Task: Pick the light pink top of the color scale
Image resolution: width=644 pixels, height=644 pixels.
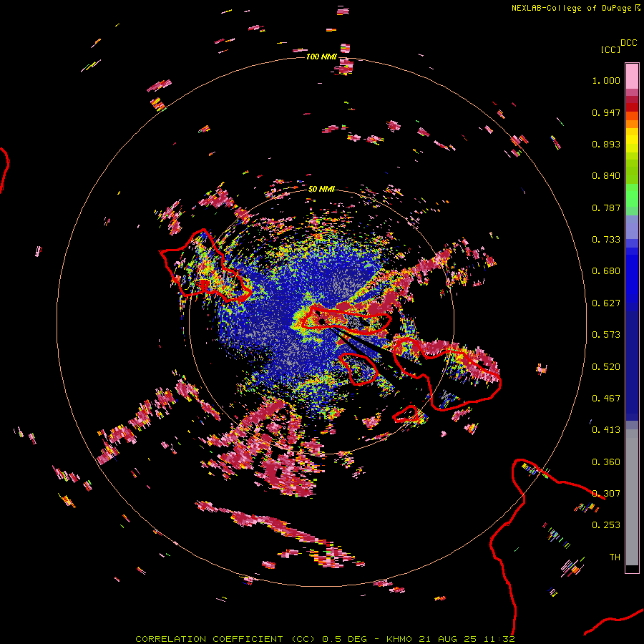Action: click(632, 76)
